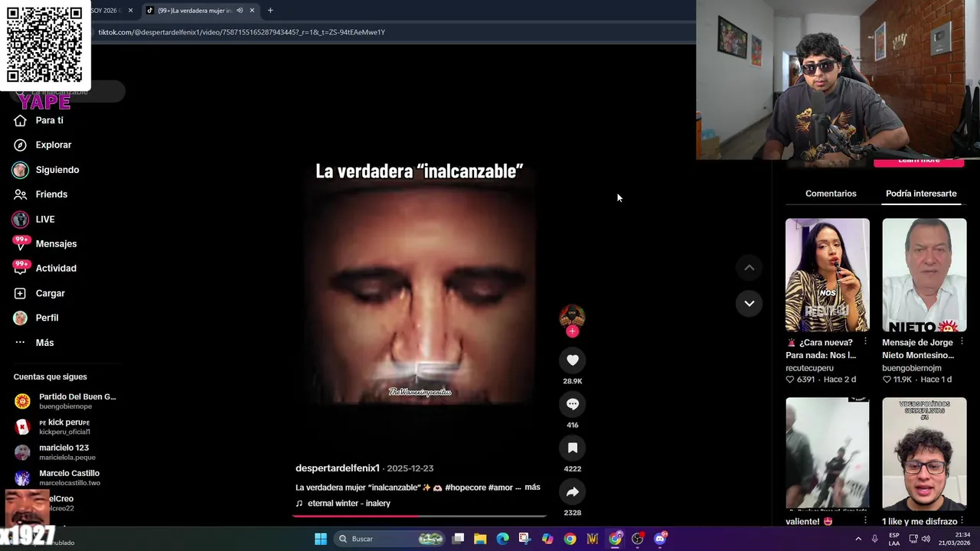Show hidden system tray icons

(858, 539)
